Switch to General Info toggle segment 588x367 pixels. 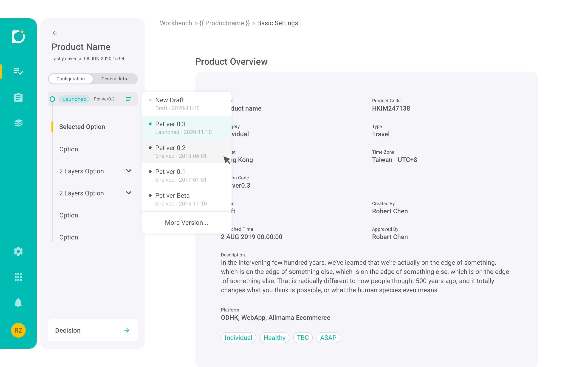(114, 79)
